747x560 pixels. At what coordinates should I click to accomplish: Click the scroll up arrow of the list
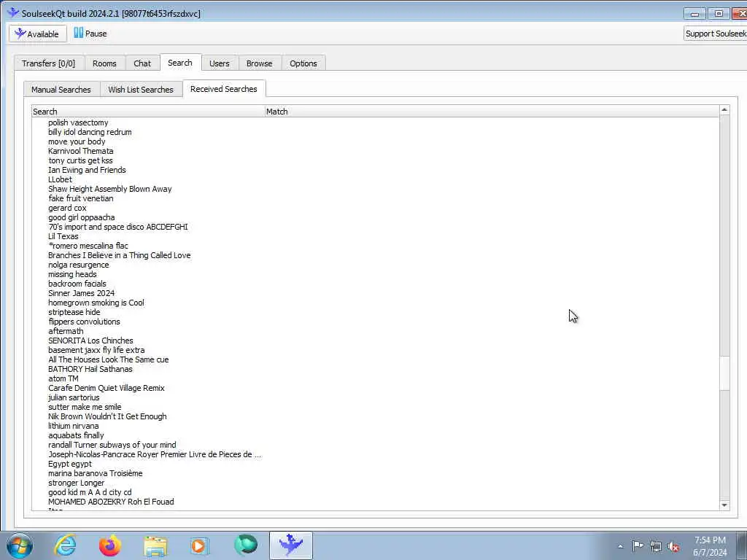tap(724, 110)
